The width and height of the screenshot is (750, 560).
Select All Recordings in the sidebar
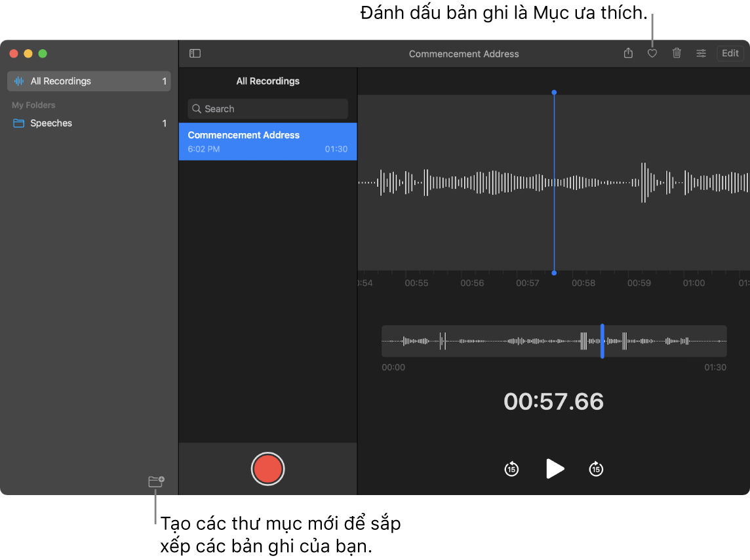59,81
